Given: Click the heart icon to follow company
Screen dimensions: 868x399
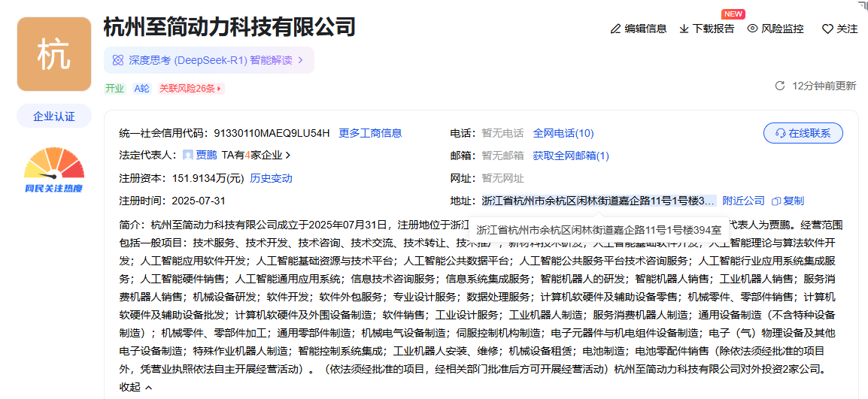Looking at the screenshot, I should [827, 29].
